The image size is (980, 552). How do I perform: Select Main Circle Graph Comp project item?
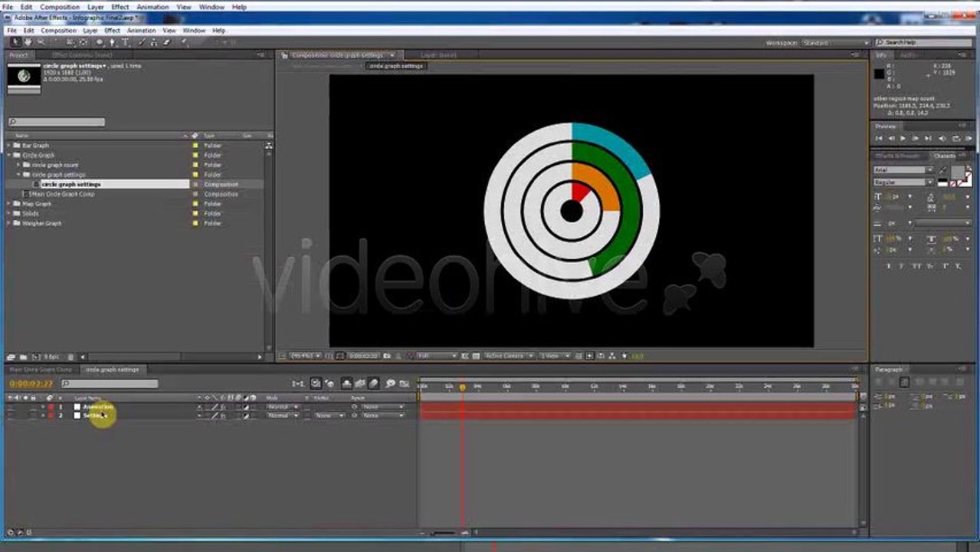63,194
